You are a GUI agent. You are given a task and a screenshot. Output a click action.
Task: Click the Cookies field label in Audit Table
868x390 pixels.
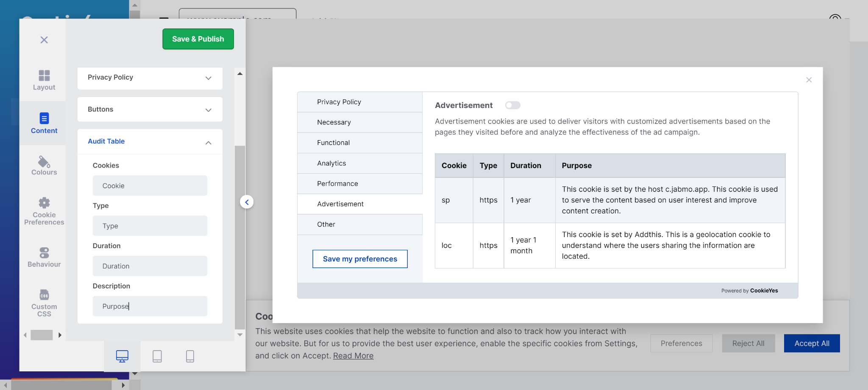(106, 166)
